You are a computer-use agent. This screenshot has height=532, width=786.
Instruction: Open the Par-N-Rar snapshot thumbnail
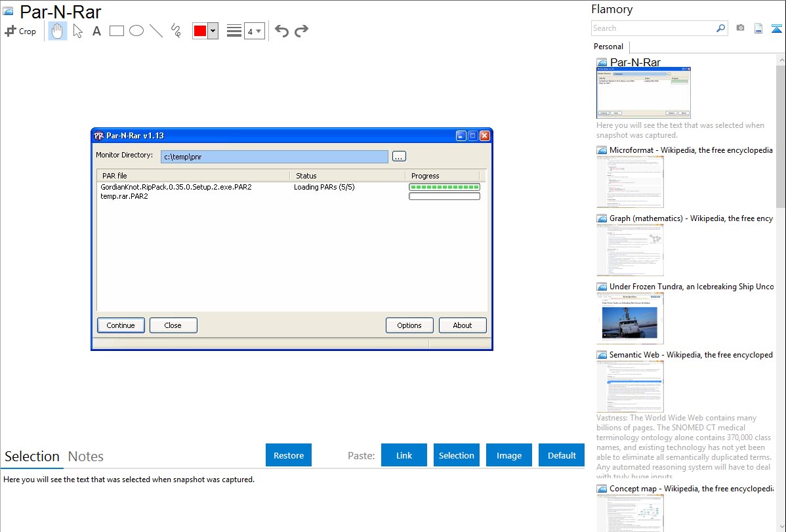pos(644,92)
